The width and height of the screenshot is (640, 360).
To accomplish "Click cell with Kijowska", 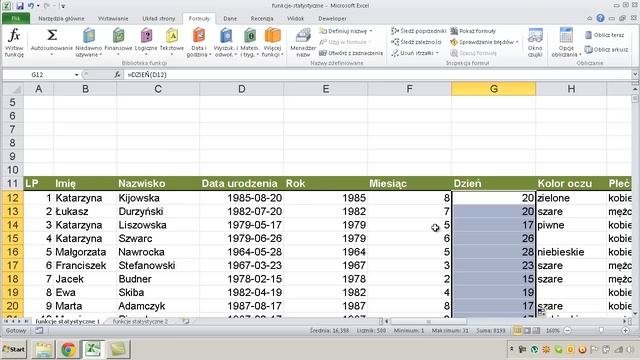I will click(x=158, y=198).
